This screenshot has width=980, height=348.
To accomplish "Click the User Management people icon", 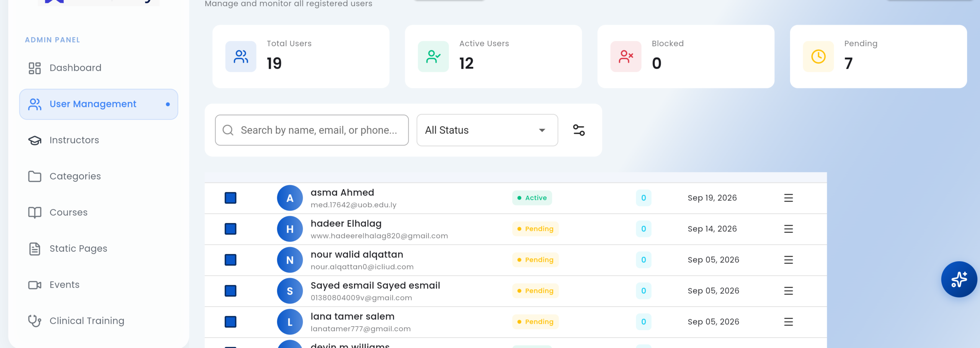I will tap(34, 104).
